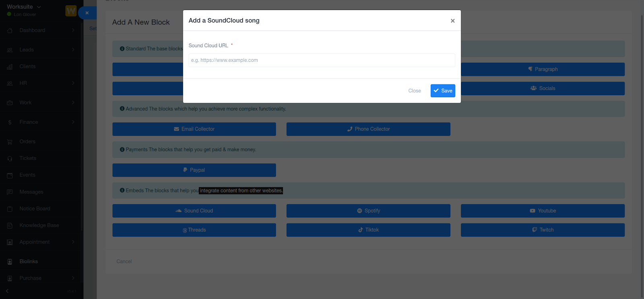The width and height of the screenshot is (644, 299).
Task: Click the Orders cart icon
Action: 10,142
